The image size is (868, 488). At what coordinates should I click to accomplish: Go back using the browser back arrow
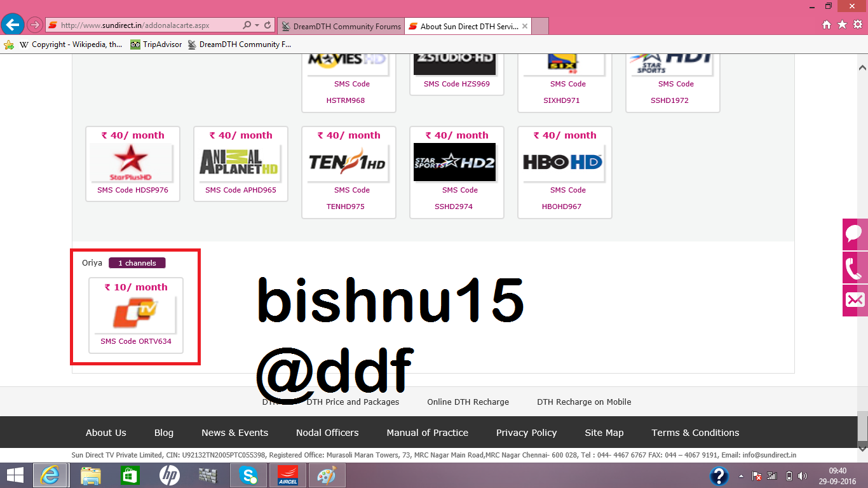[13, 25]
